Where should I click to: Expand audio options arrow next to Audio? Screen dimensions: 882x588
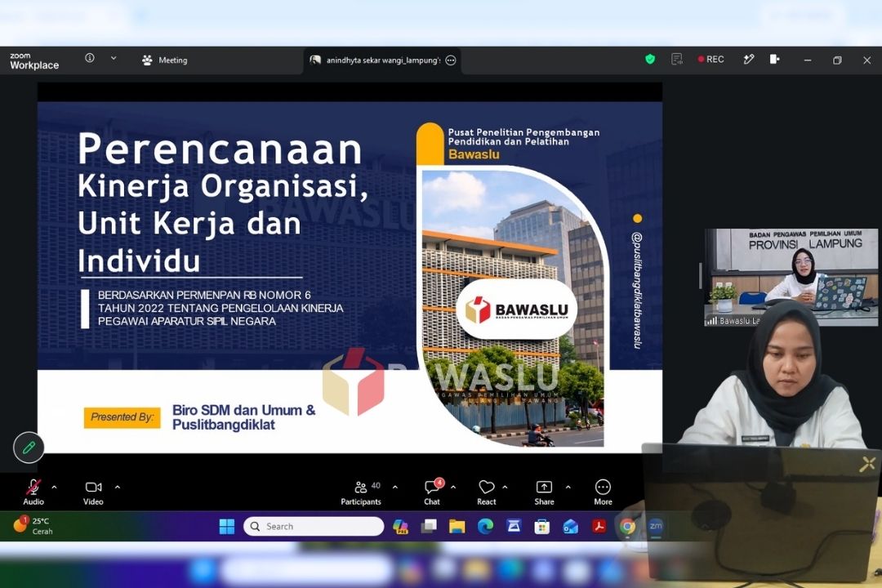point(55,488)
